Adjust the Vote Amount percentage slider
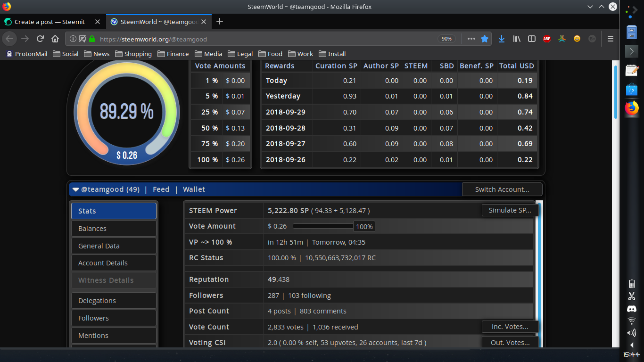Screen dimensions: 644x362 tap(323, 226)
